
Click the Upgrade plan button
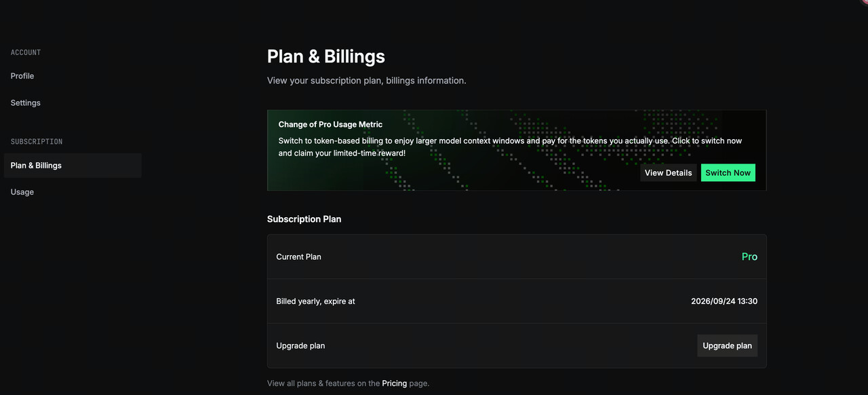(727, 345)
